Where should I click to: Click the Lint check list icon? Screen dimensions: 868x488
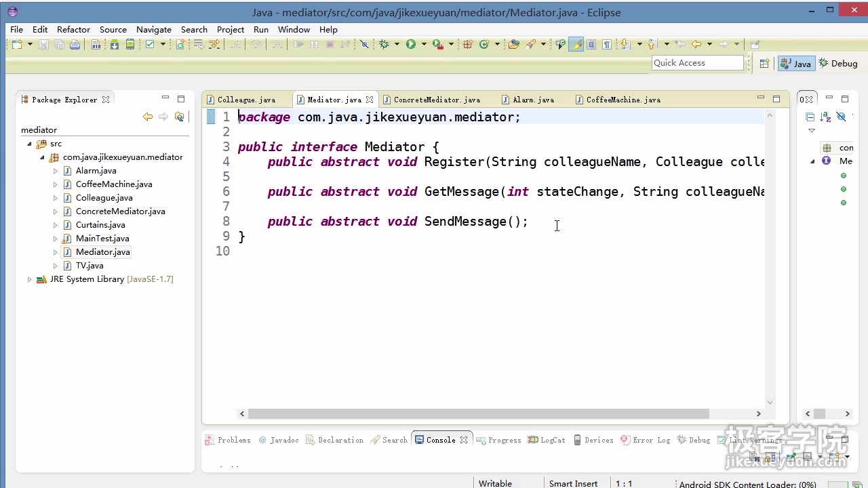150,44
